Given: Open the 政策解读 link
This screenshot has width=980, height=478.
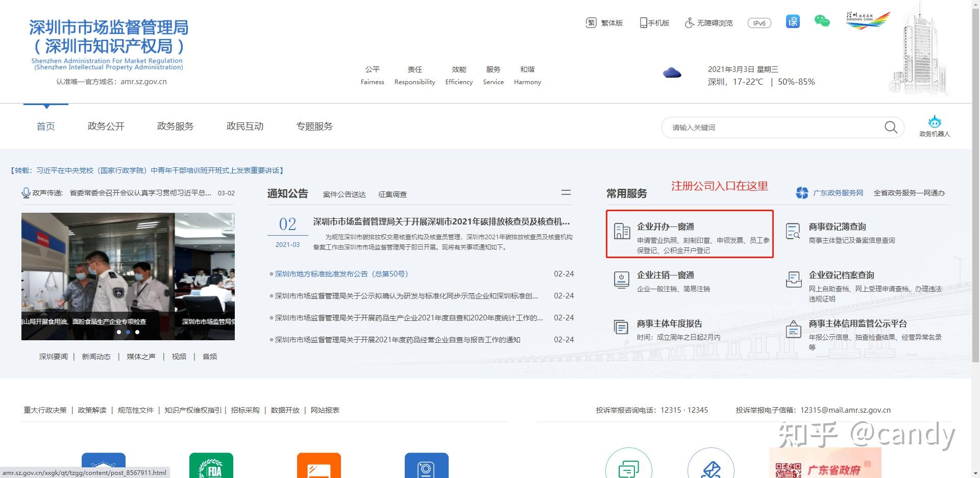Looking at the screenshot, I should tap(92, 410).
